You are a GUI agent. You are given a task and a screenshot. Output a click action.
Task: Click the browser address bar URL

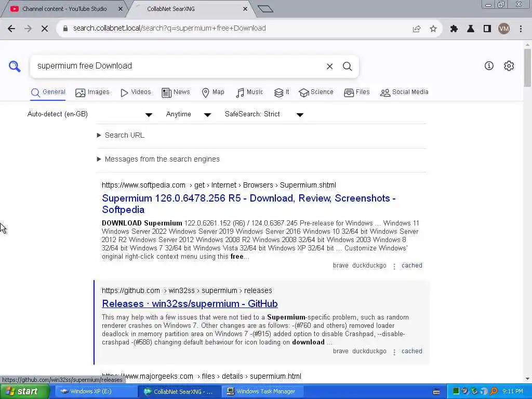(x=169, y=29)
